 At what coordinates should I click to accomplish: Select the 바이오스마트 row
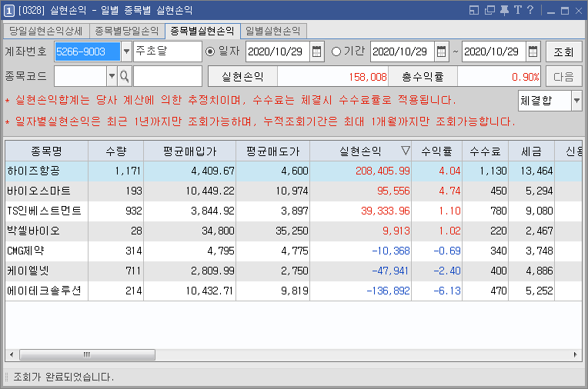(x=294, y=191)
